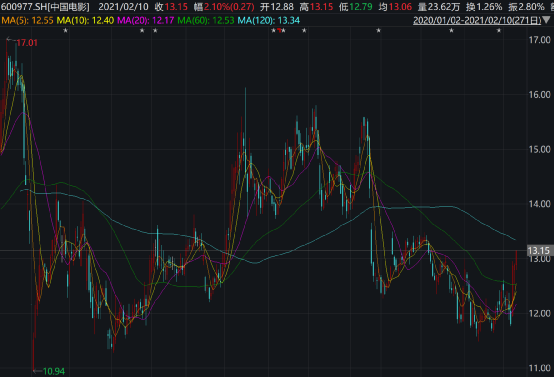
Task: Click the 17.01 high price marker
Action: (27, 43)
